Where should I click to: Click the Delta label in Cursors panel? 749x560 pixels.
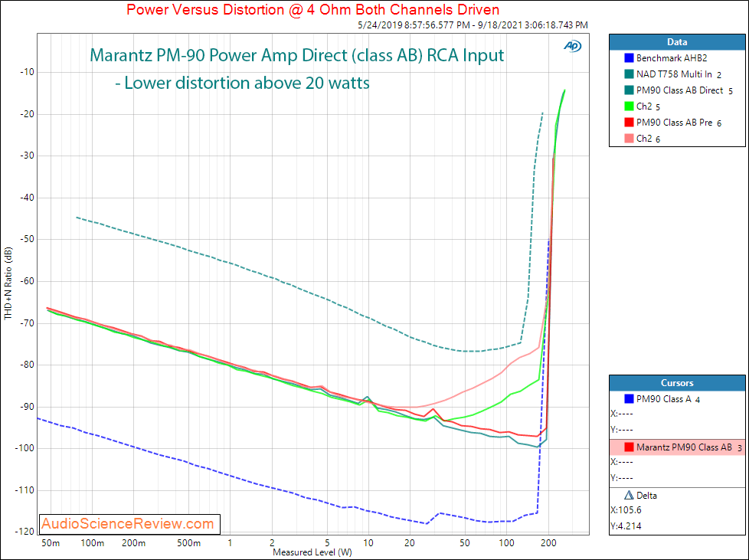(646, 496)
